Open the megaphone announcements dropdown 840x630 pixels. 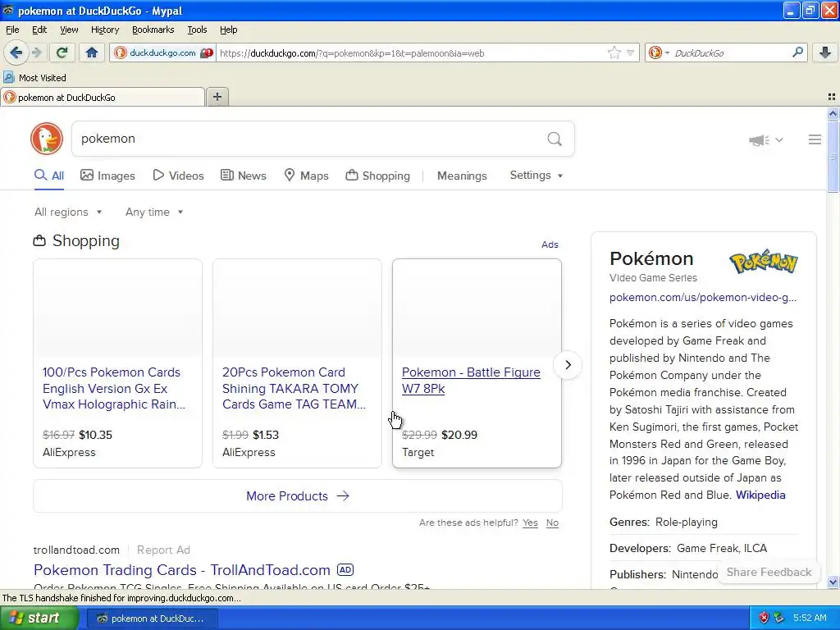pyautogui.click(x=765, y=139)
